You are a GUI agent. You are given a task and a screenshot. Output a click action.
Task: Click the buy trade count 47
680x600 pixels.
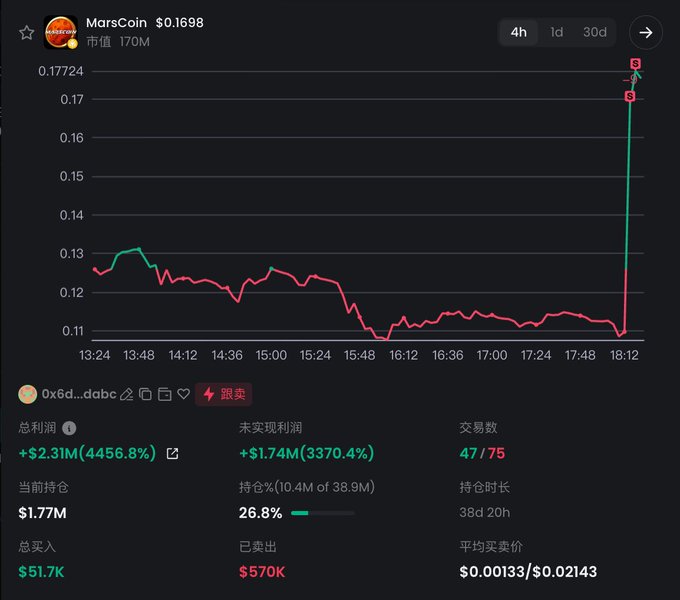[468, 453]
